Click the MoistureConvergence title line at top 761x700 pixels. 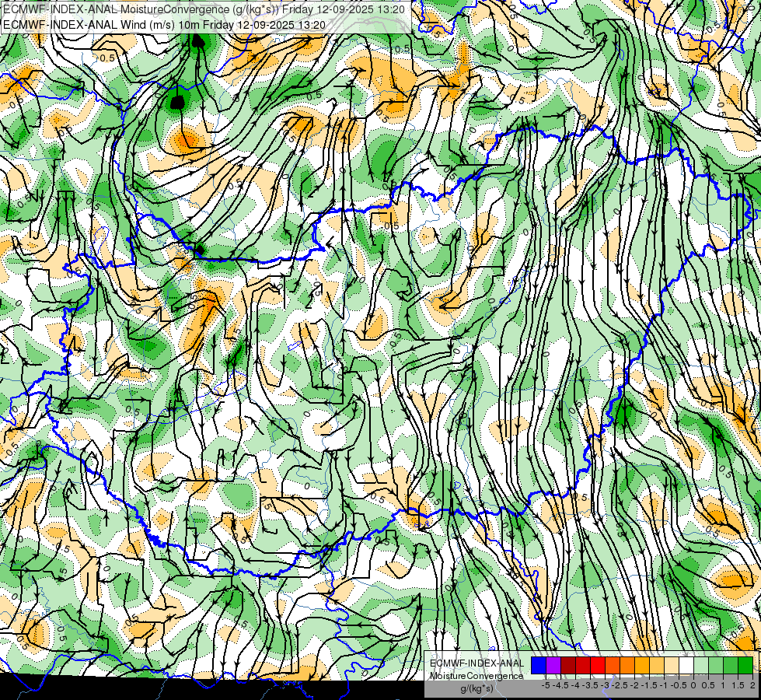coord(204,9)
